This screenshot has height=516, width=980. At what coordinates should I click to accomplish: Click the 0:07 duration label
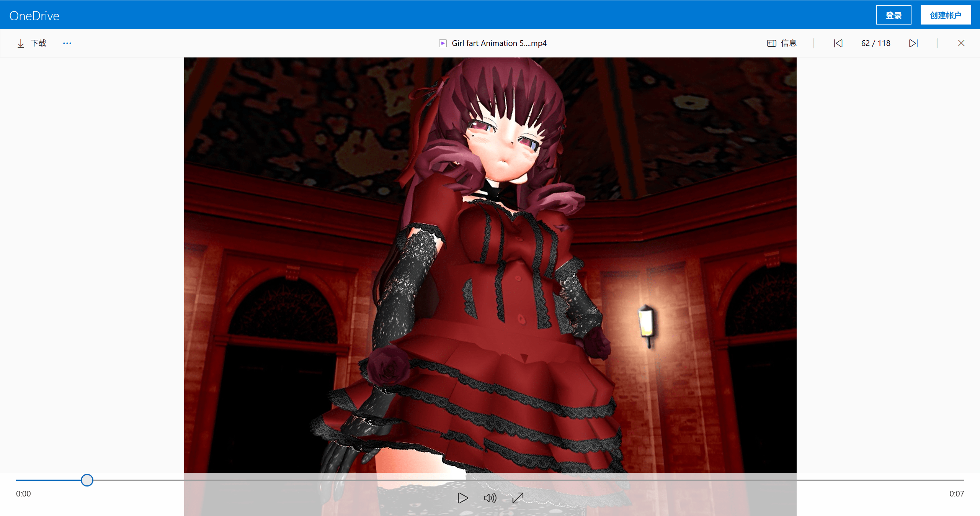coord(956,494)
